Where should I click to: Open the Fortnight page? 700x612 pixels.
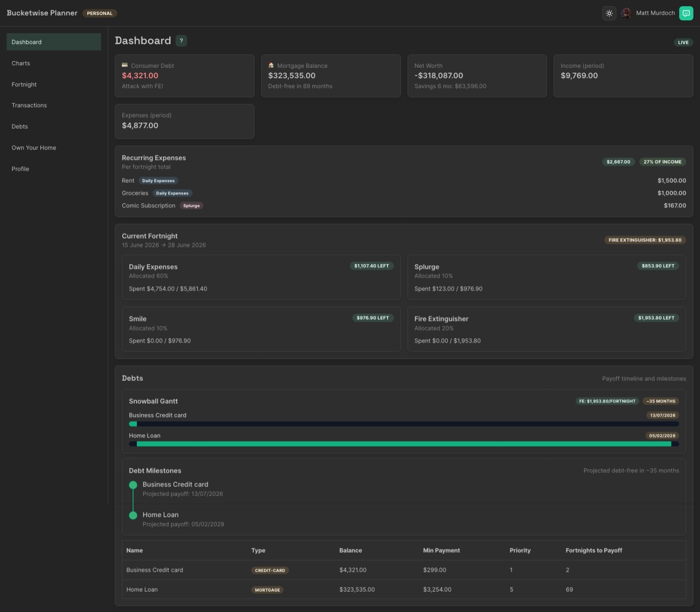[54, 85]
